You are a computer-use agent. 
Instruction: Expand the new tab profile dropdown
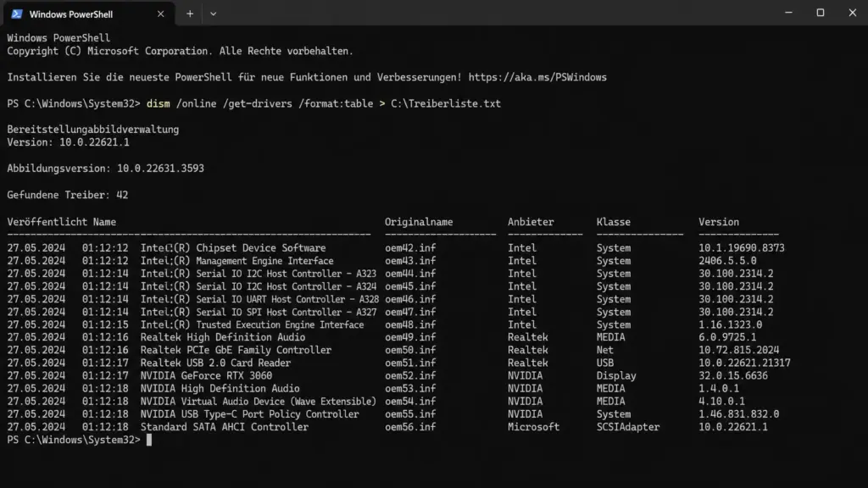pos(213,14)
